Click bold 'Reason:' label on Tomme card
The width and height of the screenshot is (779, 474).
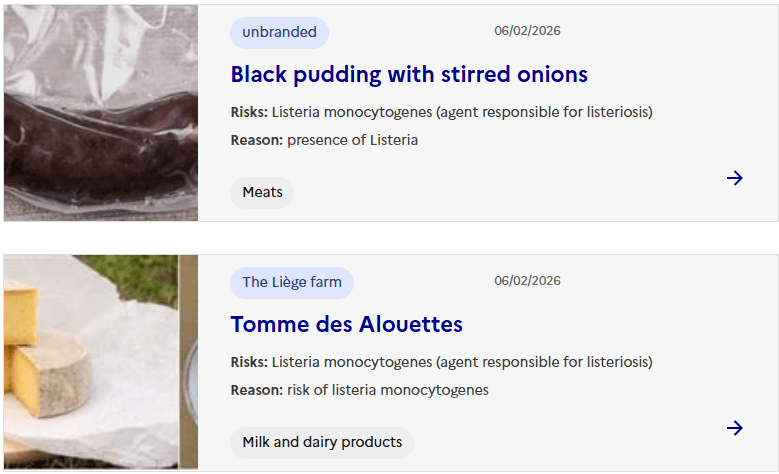coord(257,390)
